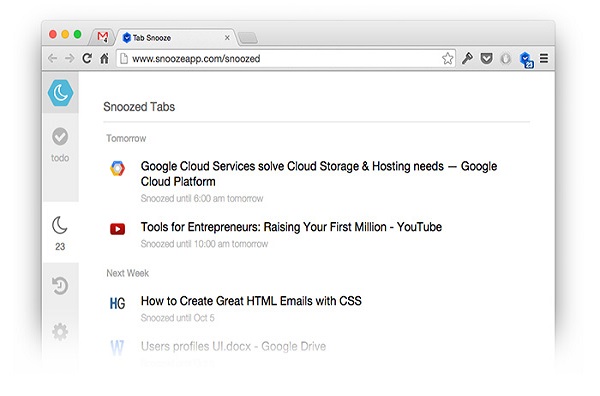This screenshot has width=600, height=396.
Task: Click 'Snoozed until Oct 5' text
Action: click(178, 318)
